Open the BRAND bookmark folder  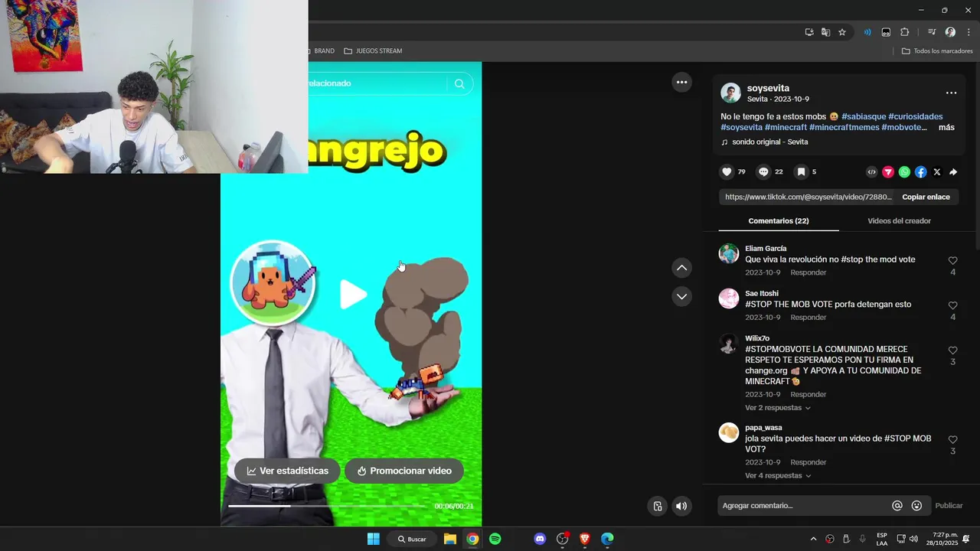[322, 51]
